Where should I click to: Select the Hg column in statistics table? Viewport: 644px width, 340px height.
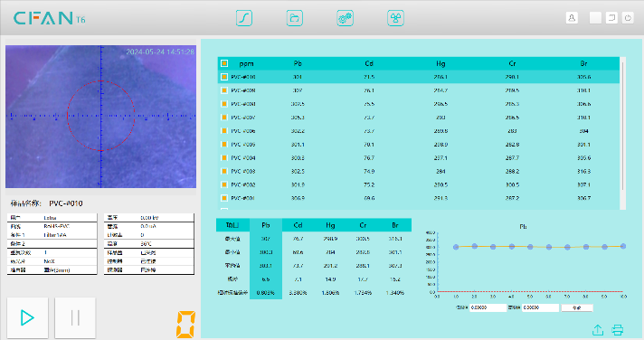330,225
